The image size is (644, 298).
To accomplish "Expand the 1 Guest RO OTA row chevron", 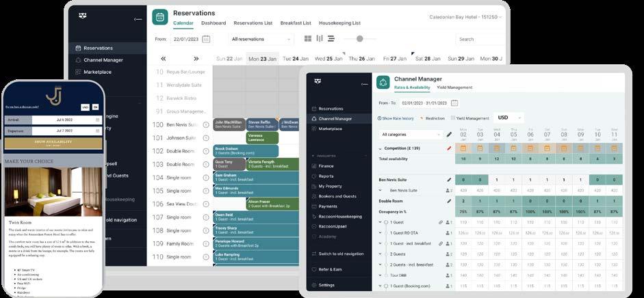I will pos(380,233).
